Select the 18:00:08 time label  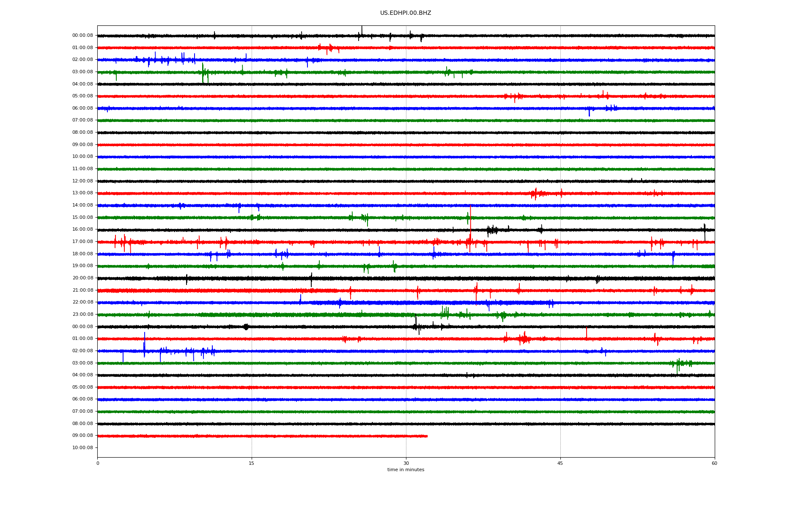click(x=82, y=254)
